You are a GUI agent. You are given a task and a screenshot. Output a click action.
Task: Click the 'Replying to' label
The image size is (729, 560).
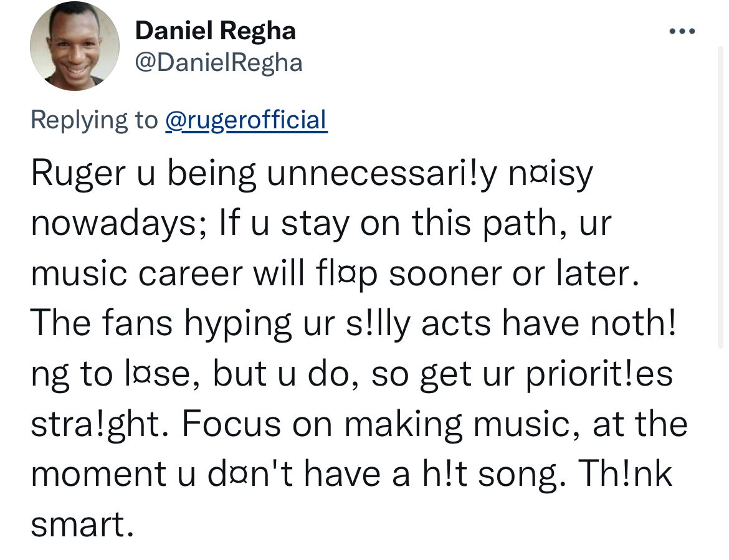94,120
